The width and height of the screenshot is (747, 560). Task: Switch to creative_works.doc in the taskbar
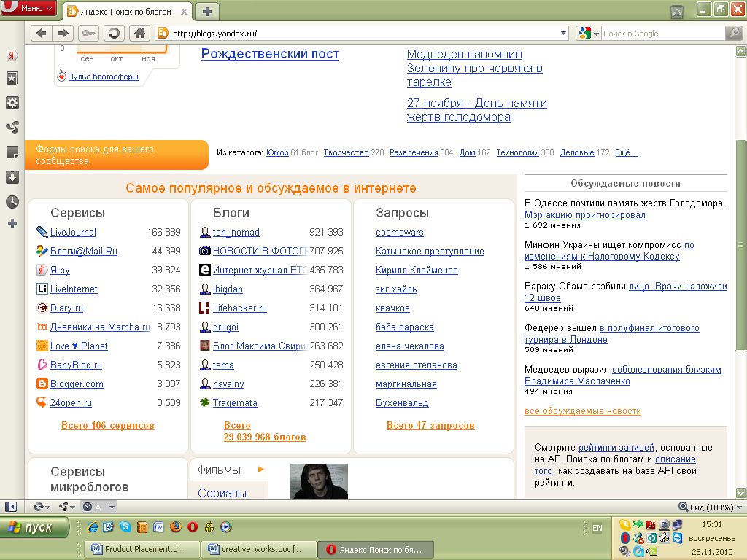point(258,549)
